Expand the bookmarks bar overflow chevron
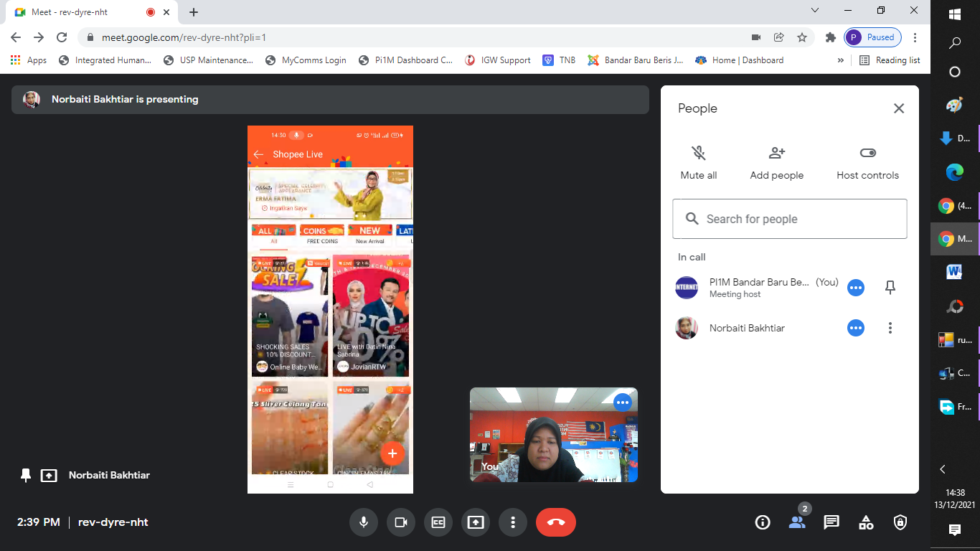 click(840, 60)
